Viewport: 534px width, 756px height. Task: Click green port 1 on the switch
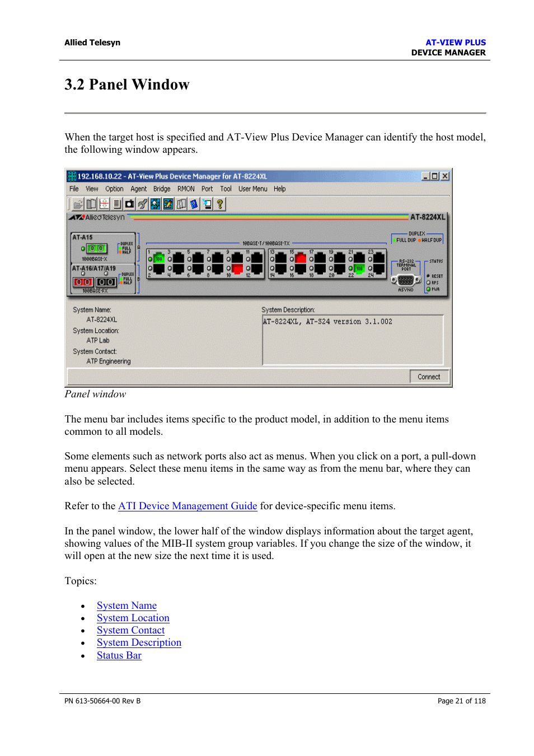(159, 259)
